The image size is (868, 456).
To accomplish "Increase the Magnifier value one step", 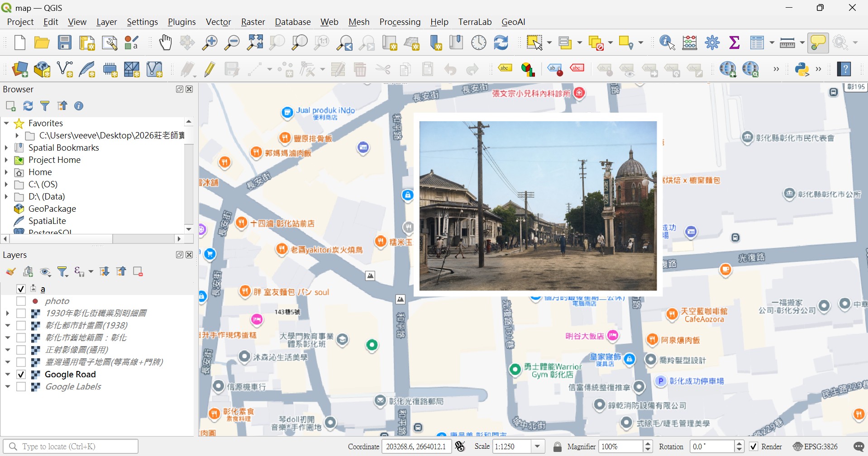I will point(648,444).
